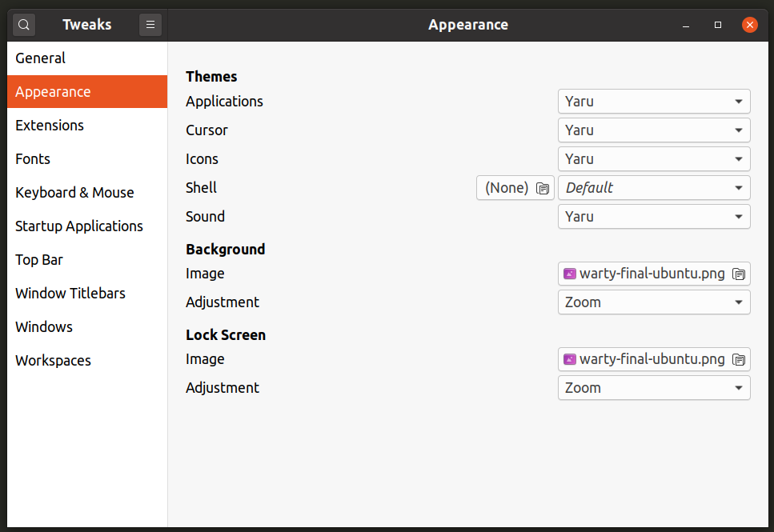
Task: Open the Lock Screen Adjustment dropdown
Action: (x=654, y=388)
